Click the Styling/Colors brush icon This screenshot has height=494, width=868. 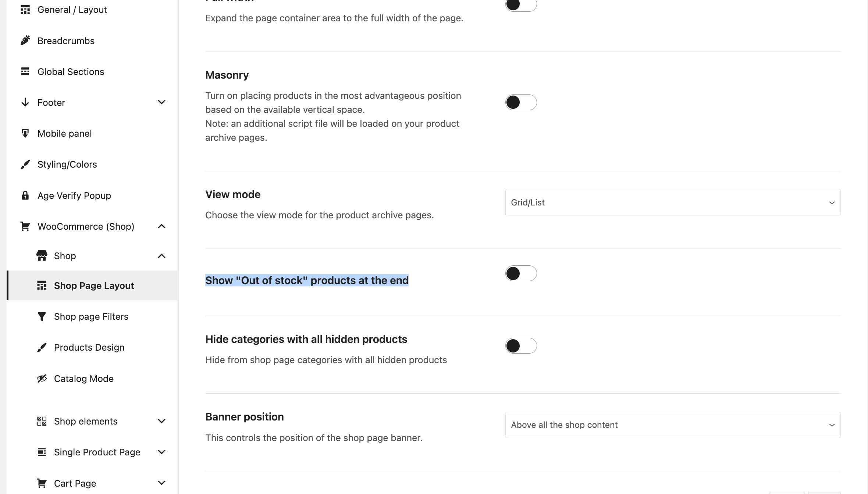point(25,164)
